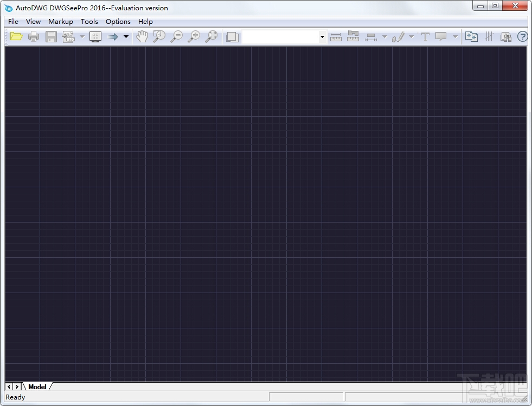
Task: Click the export to image icon
Action: pyautogui.click(x=68, y=36)
